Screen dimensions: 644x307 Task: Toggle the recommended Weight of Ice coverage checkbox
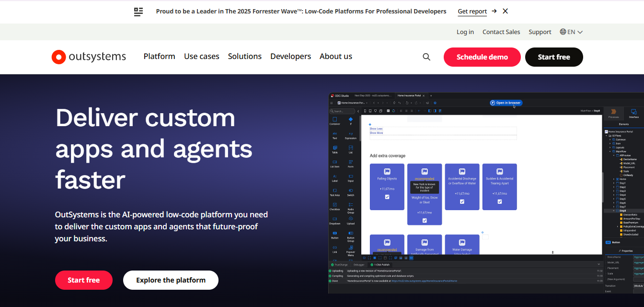(424, 220)
